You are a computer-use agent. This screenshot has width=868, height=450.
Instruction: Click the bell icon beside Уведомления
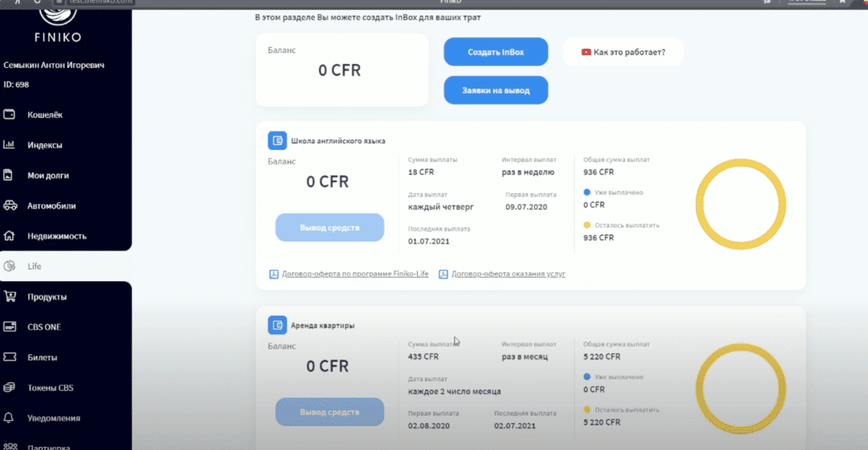point(9,417)
